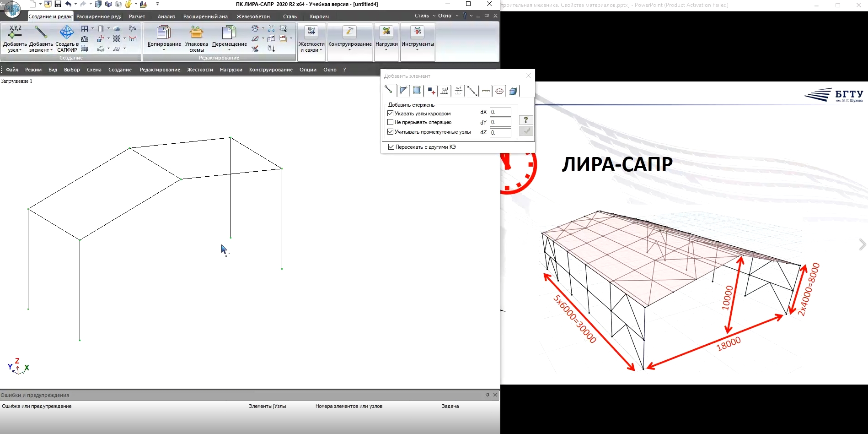Click the Задача column header

point(450,406)
